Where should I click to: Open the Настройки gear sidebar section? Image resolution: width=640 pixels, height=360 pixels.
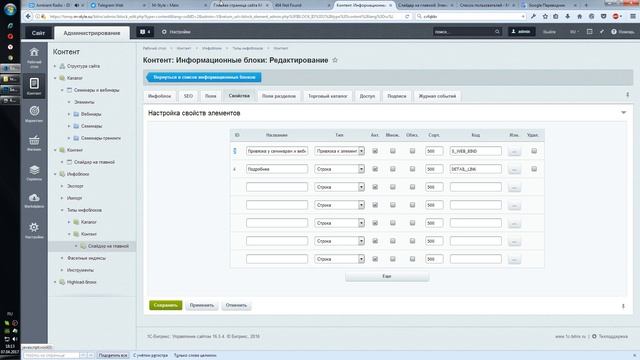coord(34,230)
